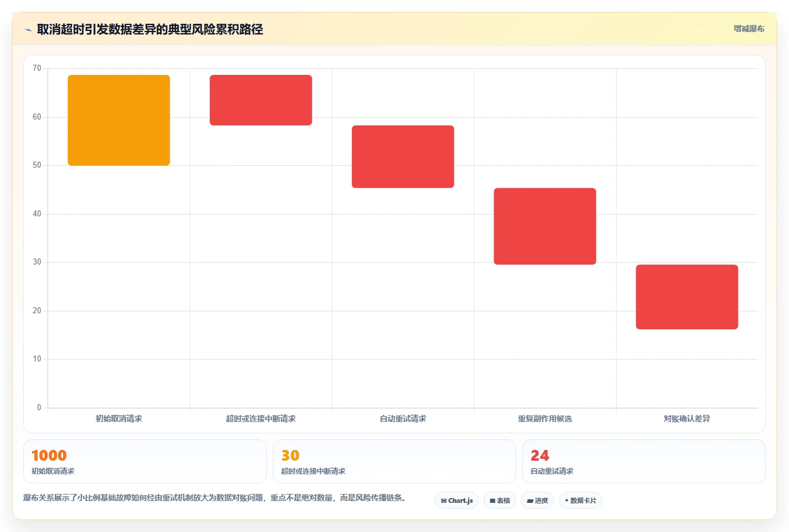Click the 24 自动重试请求 data card
789x532 pixels.
(x=644, y=461)
